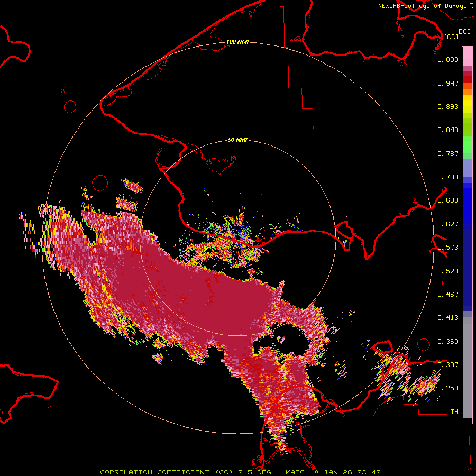Click the pink 1.000 segment of the color bar
The image size is (476, 476).
coord(467,57)
